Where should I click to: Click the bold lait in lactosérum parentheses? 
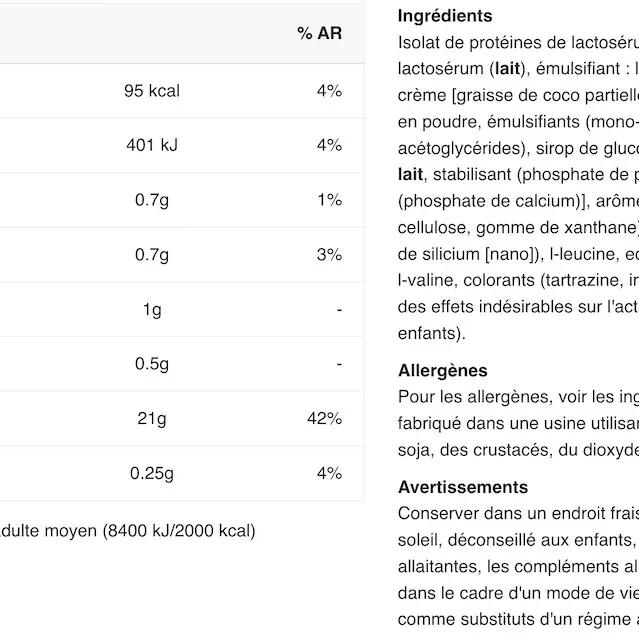507,68
